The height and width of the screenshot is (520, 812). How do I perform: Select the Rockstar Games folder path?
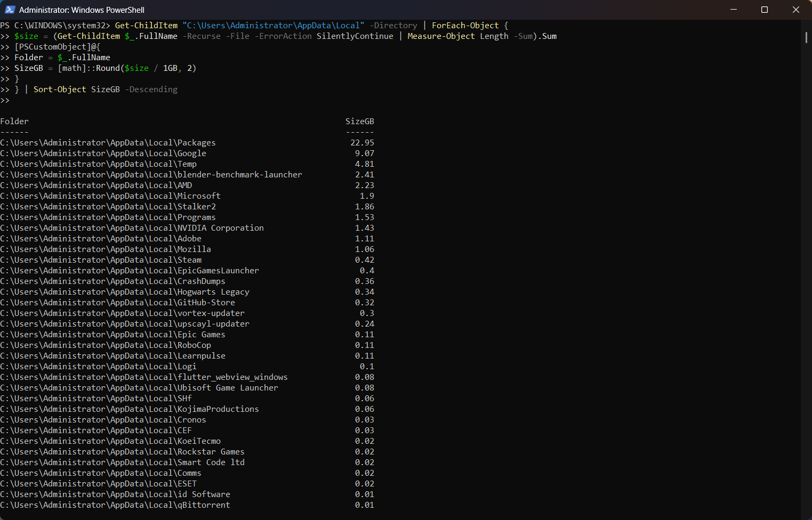click(122, 452)
